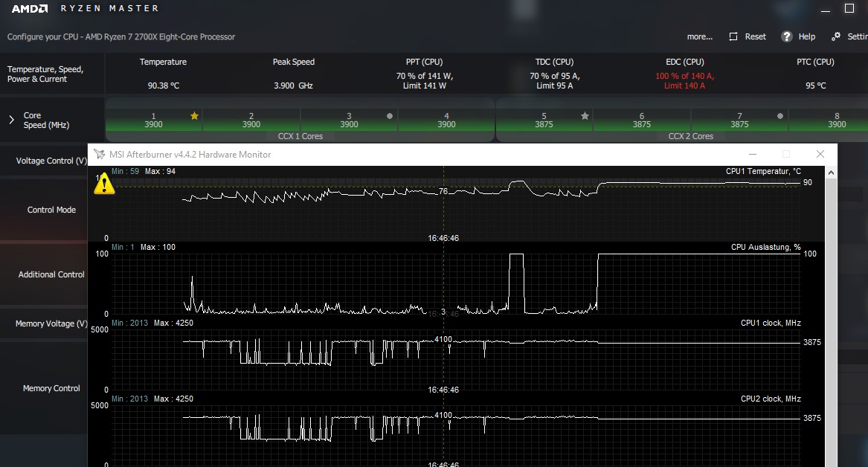Click the PTC (CPU) 95 °C value
This screenshot has height=467, width=868.
815,86
